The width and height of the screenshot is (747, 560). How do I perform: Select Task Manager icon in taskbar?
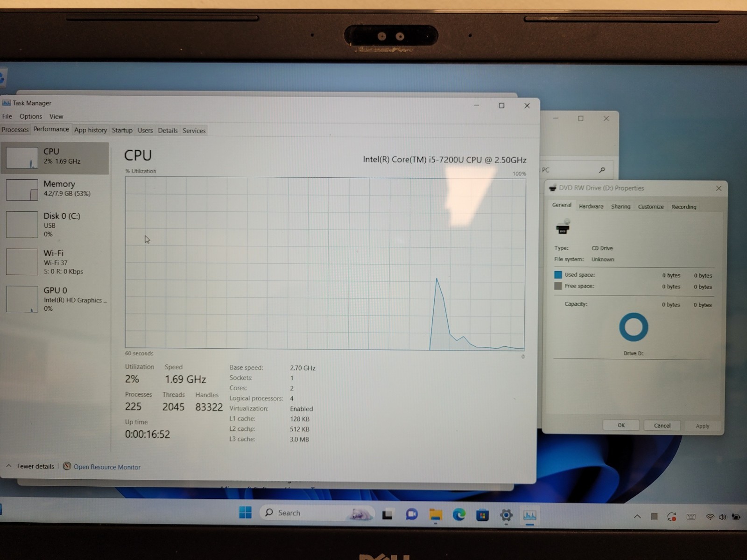[529, 515]
